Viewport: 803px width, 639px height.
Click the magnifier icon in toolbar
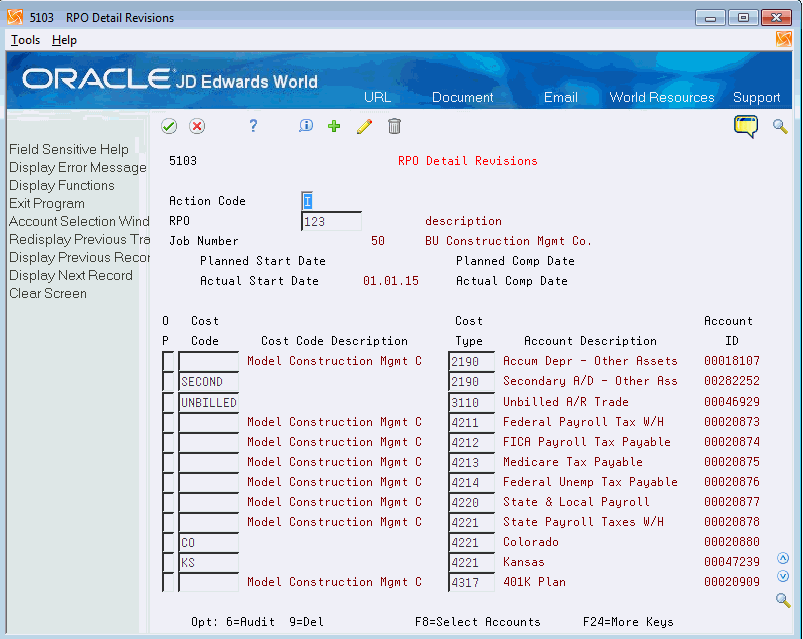coord(780,126)
